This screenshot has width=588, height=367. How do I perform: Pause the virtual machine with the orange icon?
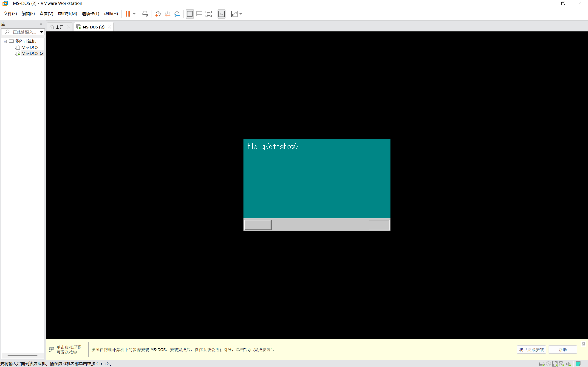point(127,14)
